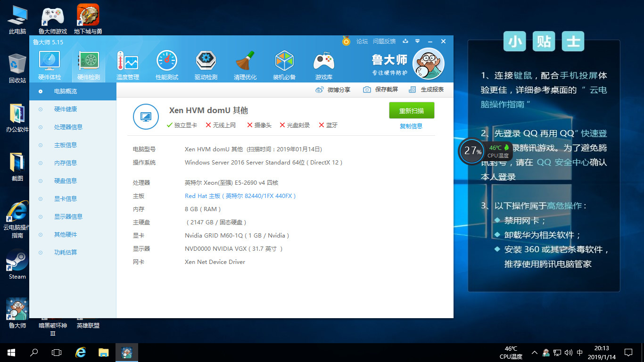Select 内存信息 in sidebar

73,163
